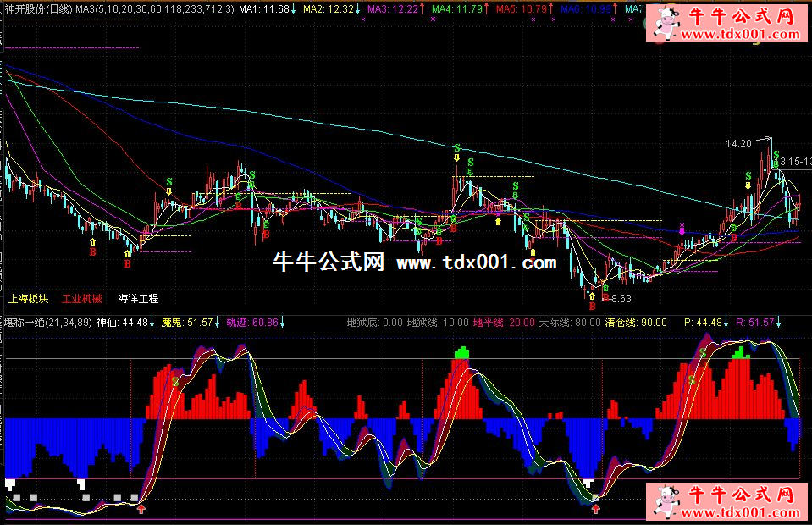Click the red up arrow at indicator bottom-left

click(141, 509)
